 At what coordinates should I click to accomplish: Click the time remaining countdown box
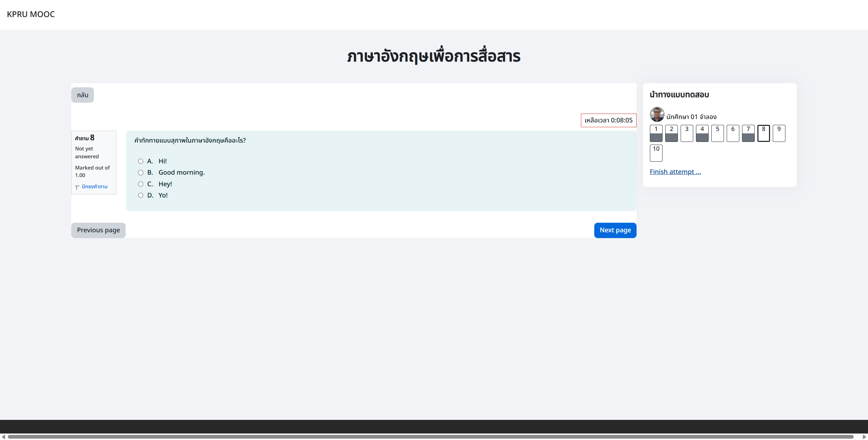point(609,120)
